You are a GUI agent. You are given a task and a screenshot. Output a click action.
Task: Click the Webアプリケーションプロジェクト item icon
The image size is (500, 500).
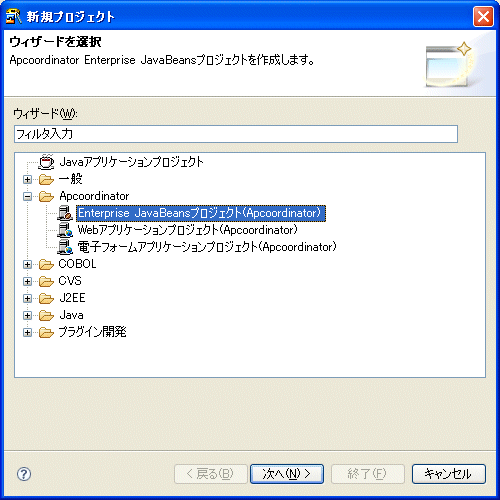coord(65,230)
